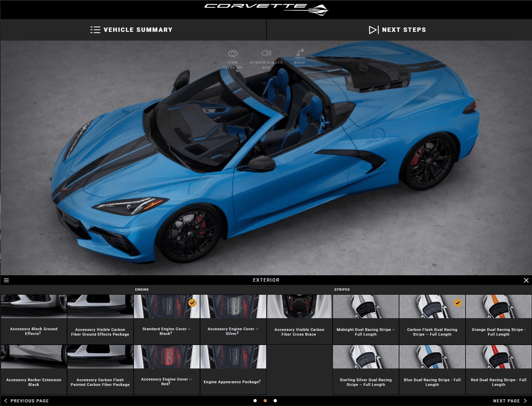The image size is (532, 406).
Task: Open the hamburger menu in Exterior bar
Action: pos(6,280)
